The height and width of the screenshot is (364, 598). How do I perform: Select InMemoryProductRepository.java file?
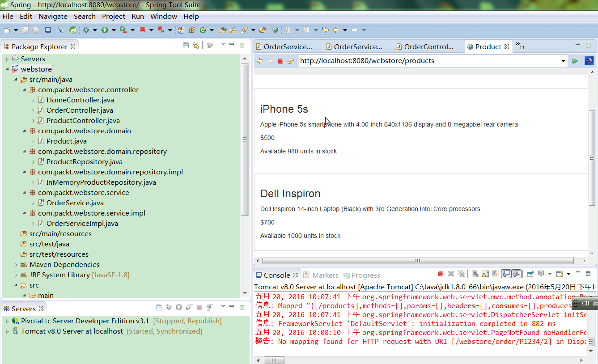[101, 182]
